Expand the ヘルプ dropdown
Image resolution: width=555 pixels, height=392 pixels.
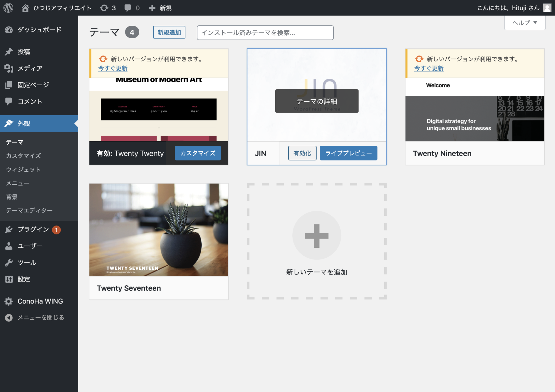click(x=524, y=23)
